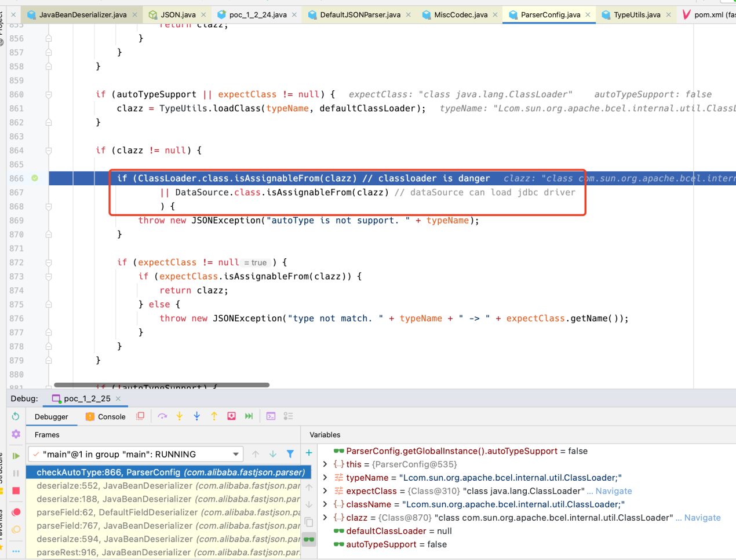Close ParserConfig.java tab
The width and height of the screenshot is (736, 560).
[588, 14]
